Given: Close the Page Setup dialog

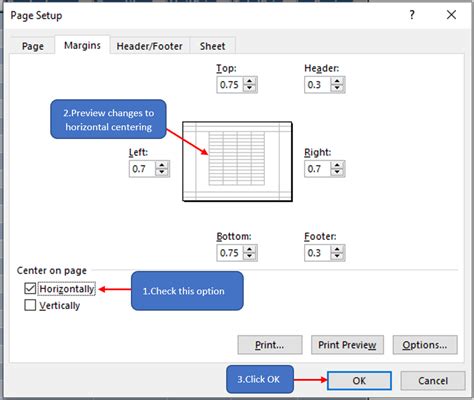Looking at the screenshot, I should (451, 15).
